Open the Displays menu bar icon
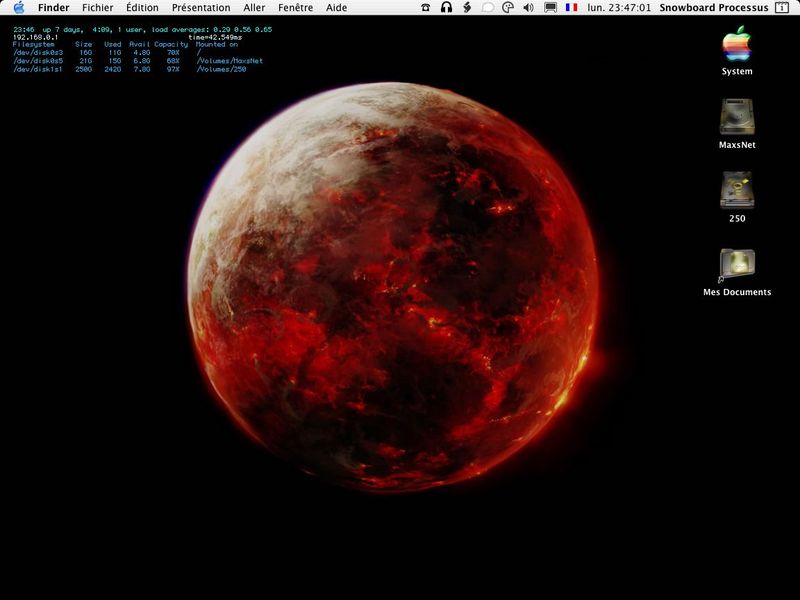Image resolution: width=800 pixels, height=600 pixels. 550,8
